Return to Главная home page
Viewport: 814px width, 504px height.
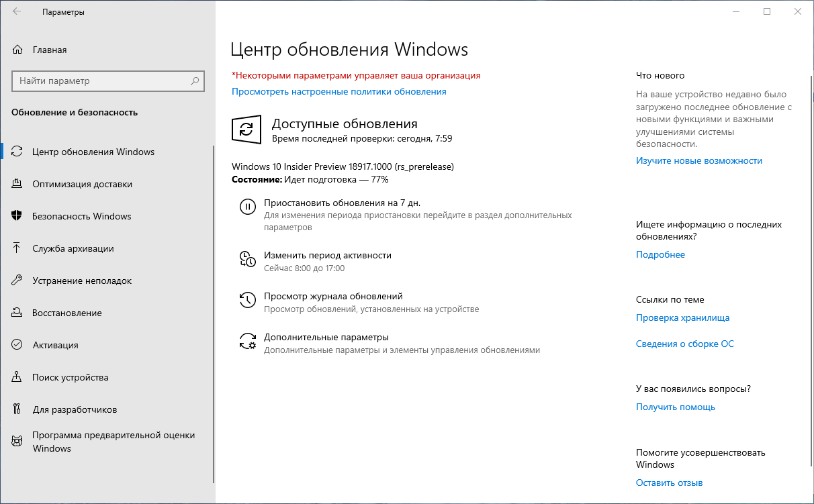(50, 49)
